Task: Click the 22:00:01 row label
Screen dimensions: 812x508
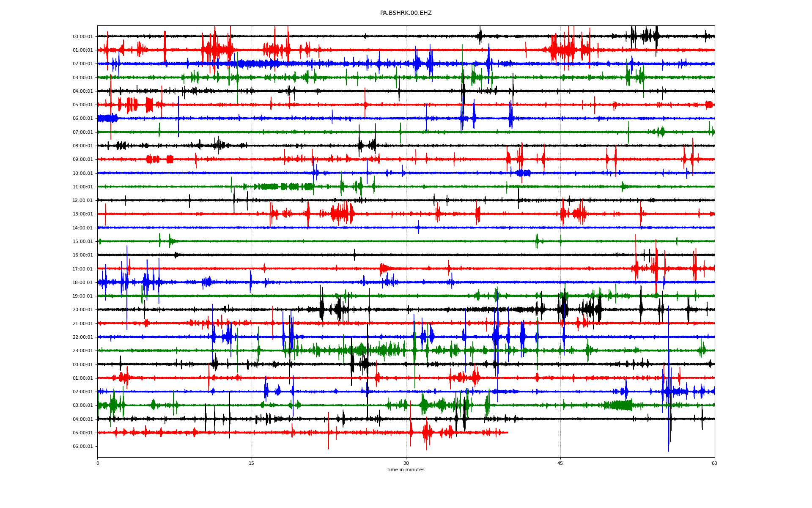Action: click(82, 337)
